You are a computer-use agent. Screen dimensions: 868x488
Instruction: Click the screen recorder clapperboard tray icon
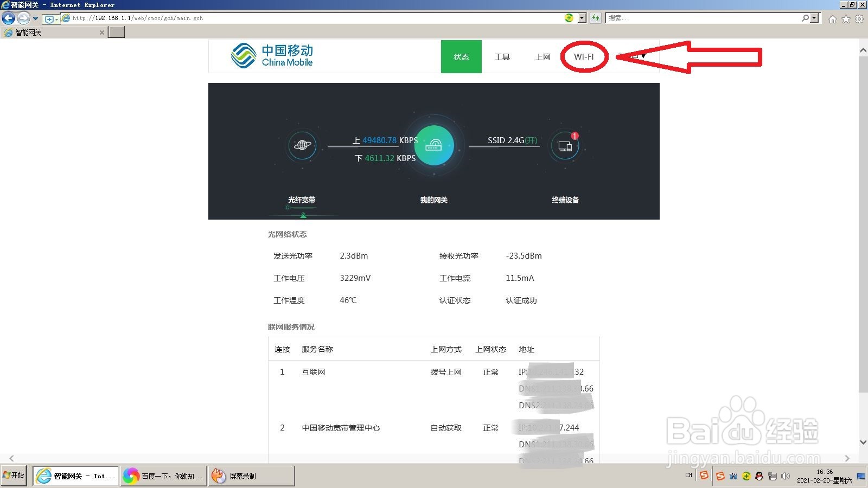(733, 476)
